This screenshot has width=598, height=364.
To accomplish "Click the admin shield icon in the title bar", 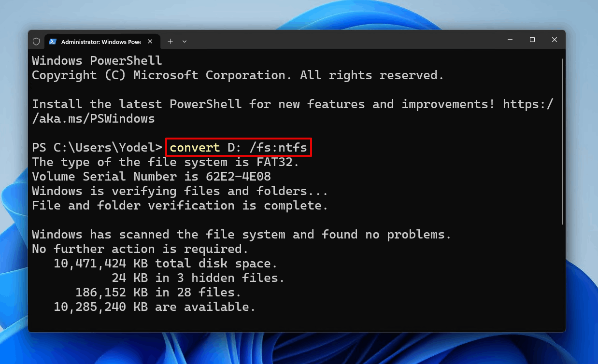I will [x=36, y=41].
